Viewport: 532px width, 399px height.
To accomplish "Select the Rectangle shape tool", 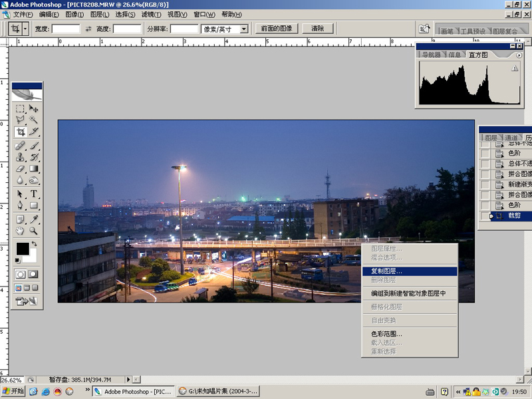I will 33,205.
